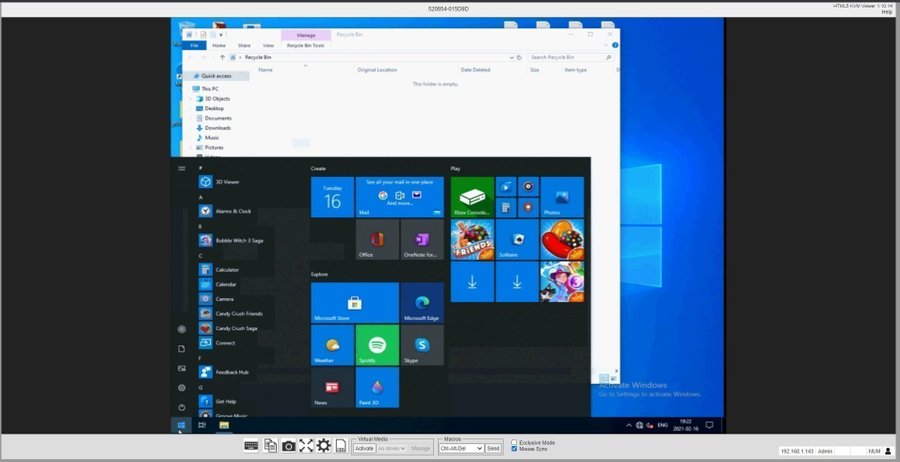Open the Start menu Pictures shortcut

(x=181, y=368)
